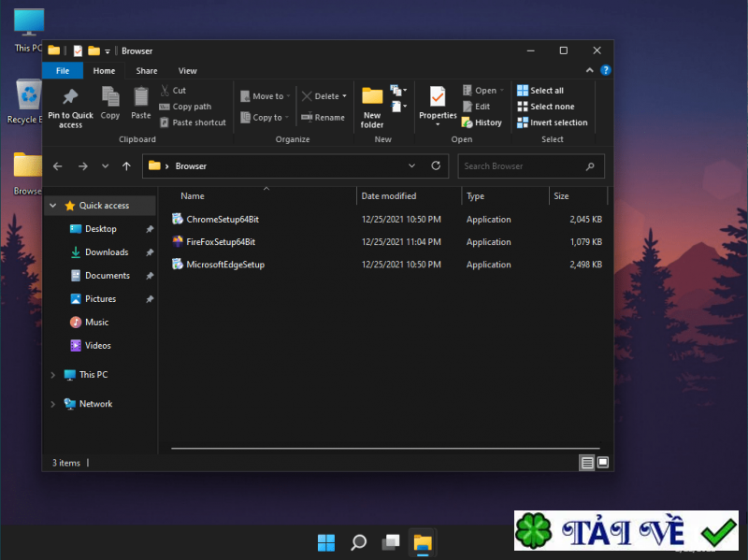Click Select all in the ribbon
The height and width of the screenshot is (560, 748).
tap(546, 91)
